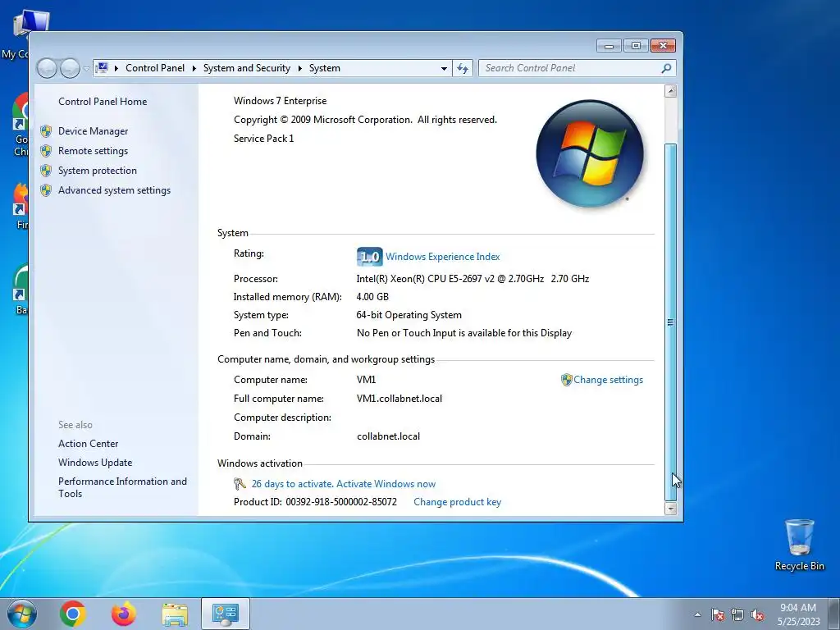The image size is (840, 630).
Task: Click the Product ID 00392-918-5000002-85072 text
Action: (x=315, y=502)
